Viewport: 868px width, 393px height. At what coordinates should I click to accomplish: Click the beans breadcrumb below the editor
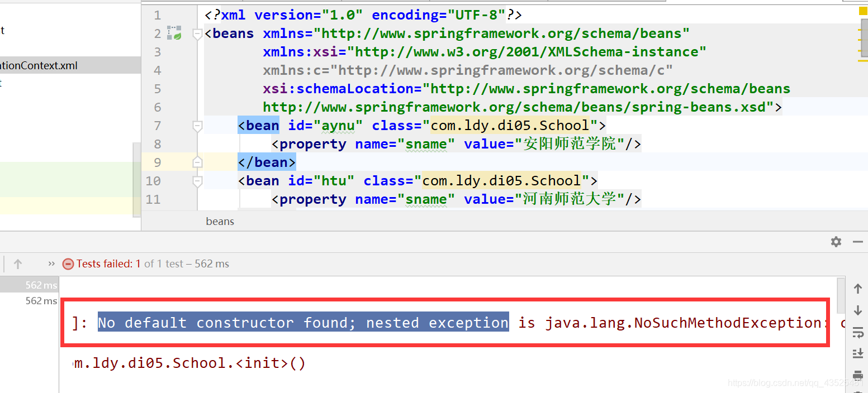point(219,221)
